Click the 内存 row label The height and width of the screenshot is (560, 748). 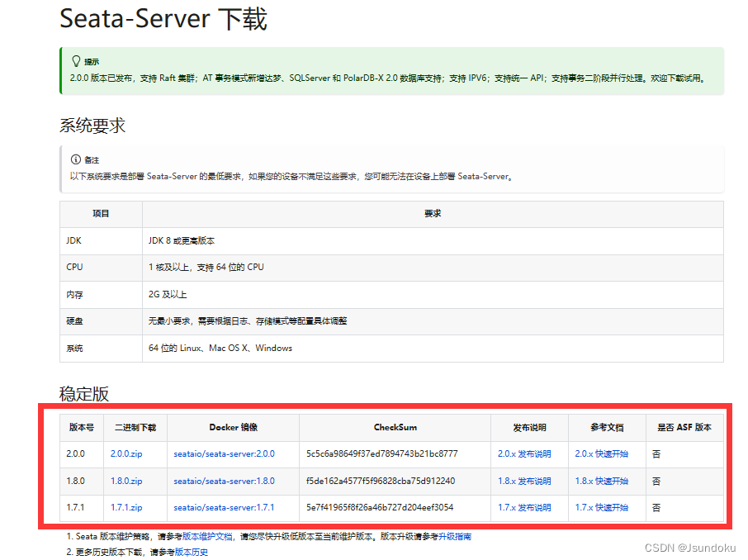point(74,295)
